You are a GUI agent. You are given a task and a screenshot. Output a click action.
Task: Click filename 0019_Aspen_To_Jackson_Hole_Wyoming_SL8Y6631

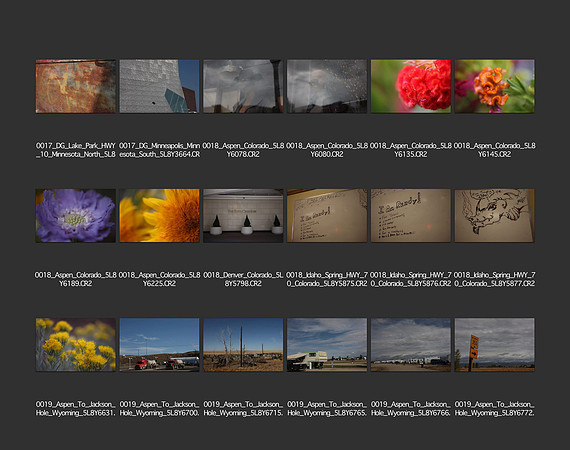point(76,409)
